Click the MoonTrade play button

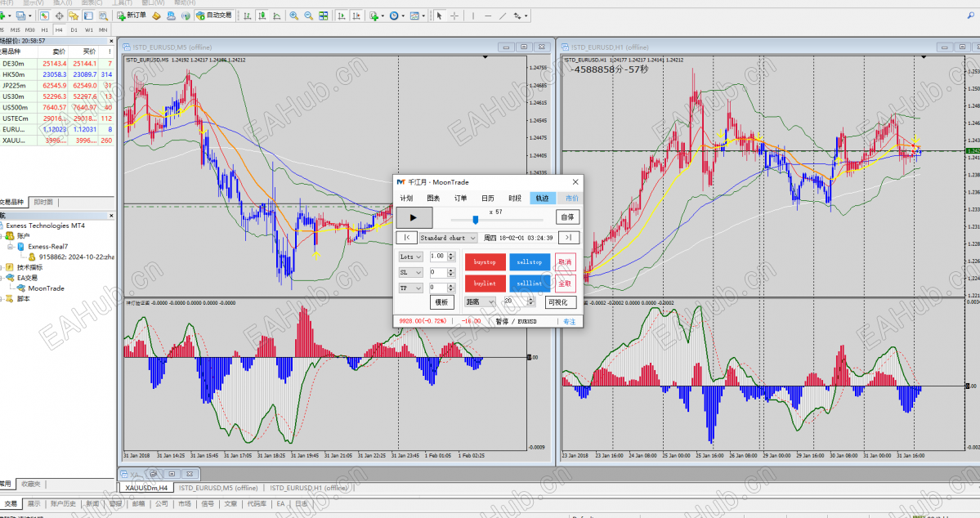click(414, 217)
